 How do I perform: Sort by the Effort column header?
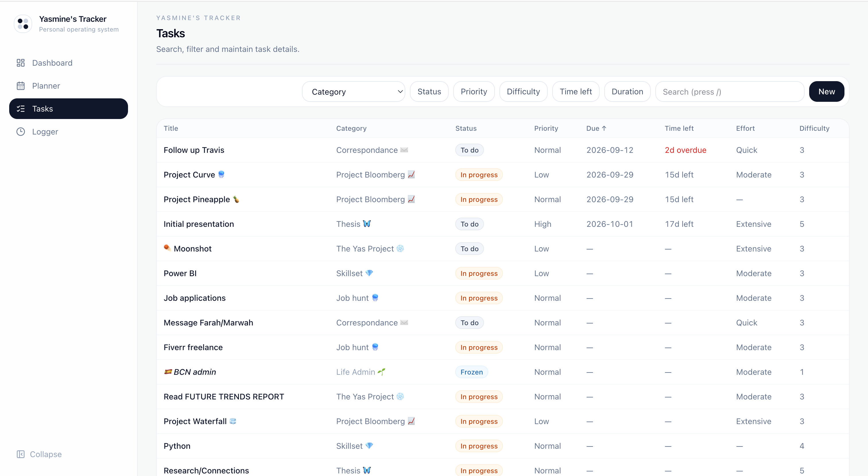[x=745, y=128]
